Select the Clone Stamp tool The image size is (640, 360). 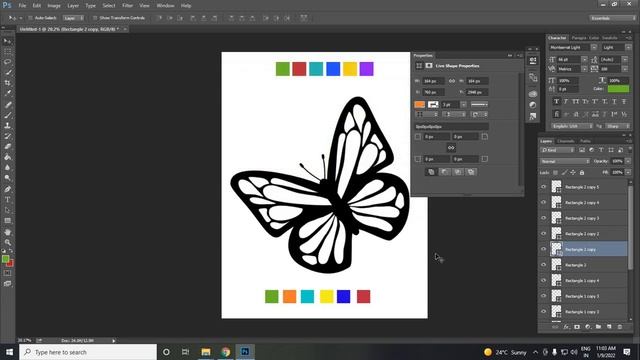click(7, 126)
